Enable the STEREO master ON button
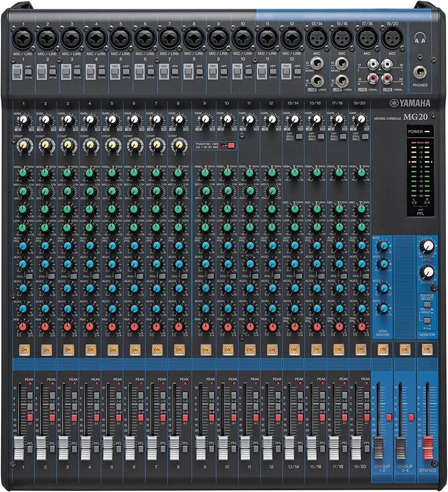Viewport: 448px width, 492px height. coord(427,348)
